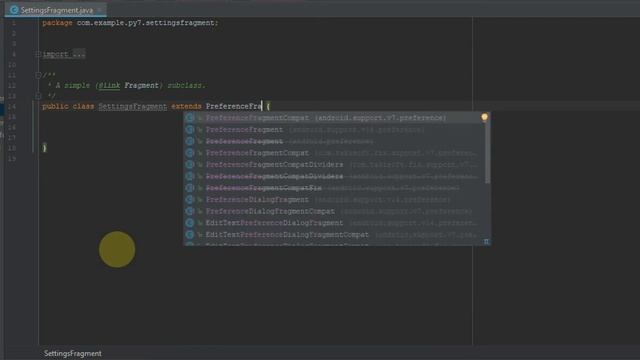Screen dimensions: 640x360
Task: Select the struck-through PreferenceFragmentCompatFix suggestion
Action: pos(334,188)
